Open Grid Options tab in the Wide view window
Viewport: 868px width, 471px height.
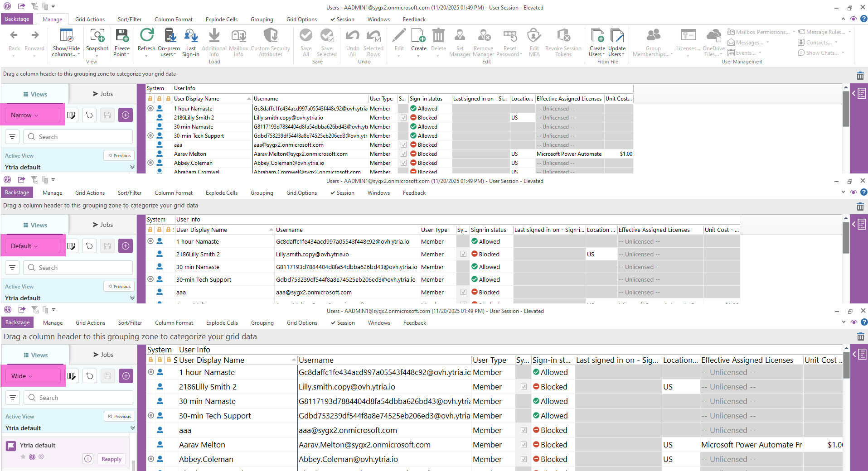302,323
